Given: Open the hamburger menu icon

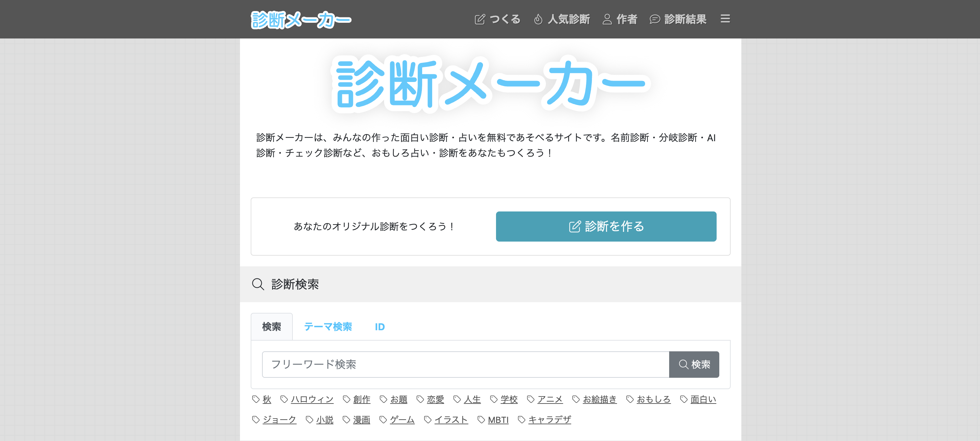Looking at the screenshot, I should coord(725,19).
